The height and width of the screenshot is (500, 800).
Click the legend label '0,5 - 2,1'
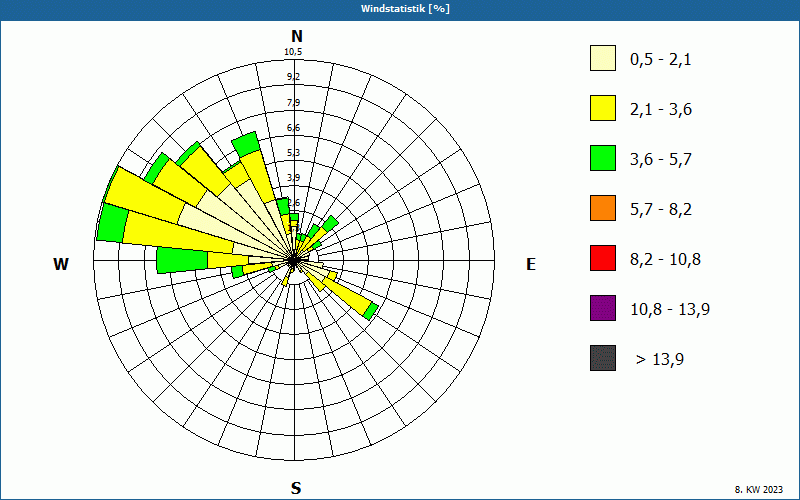point(661,60)
